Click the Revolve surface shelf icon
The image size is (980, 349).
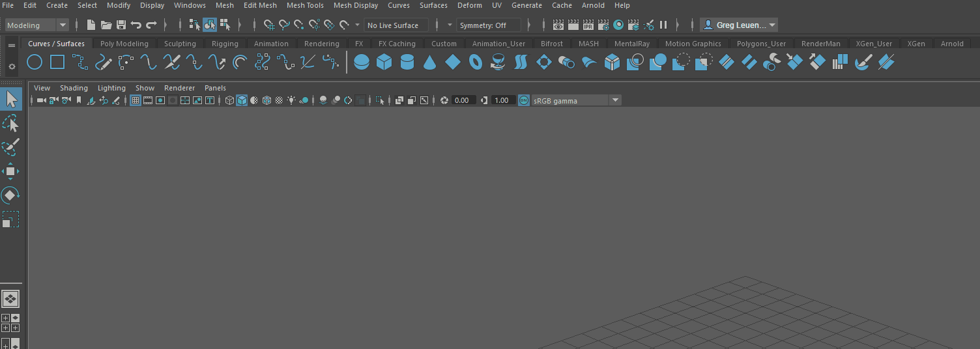(498, 63)
